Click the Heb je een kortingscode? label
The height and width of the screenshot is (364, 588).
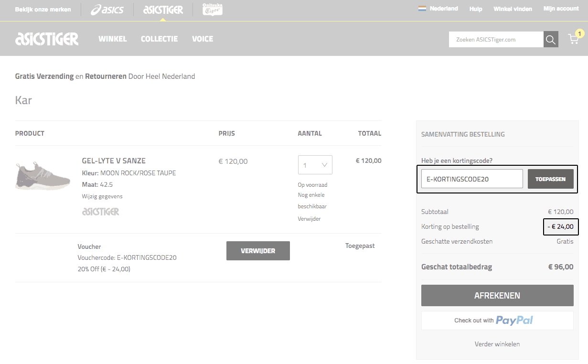coord(457,161)
